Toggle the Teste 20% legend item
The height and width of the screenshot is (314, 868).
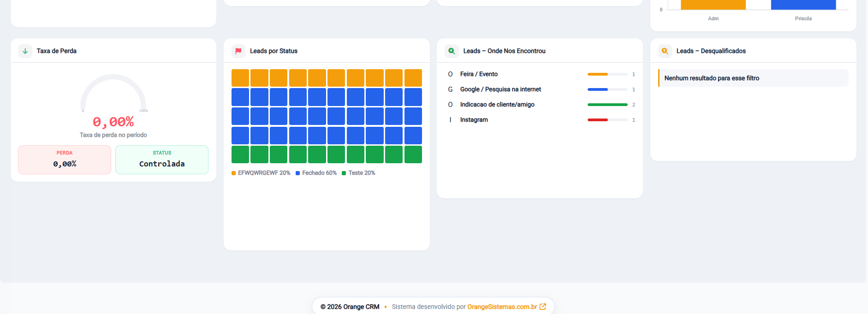[x=359, y=173]
